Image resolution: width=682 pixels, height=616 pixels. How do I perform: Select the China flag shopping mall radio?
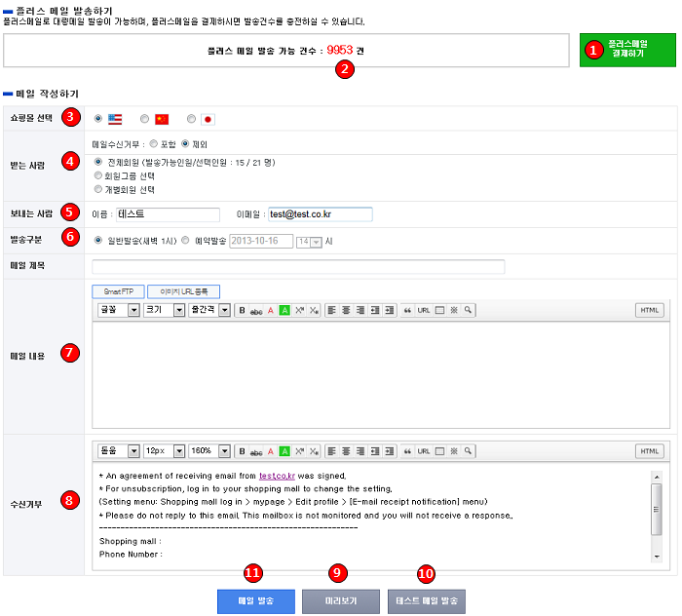(144, 119)
